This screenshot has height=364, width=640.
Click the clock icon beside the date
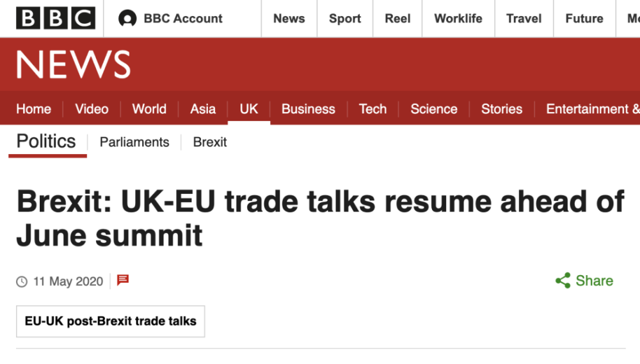click(x=22, y=281)
